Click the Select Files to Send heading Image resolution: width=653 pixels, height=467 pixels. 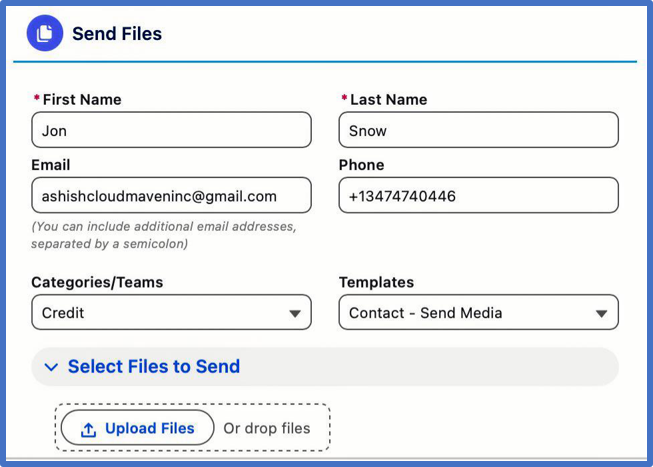[x=154, y=367]
